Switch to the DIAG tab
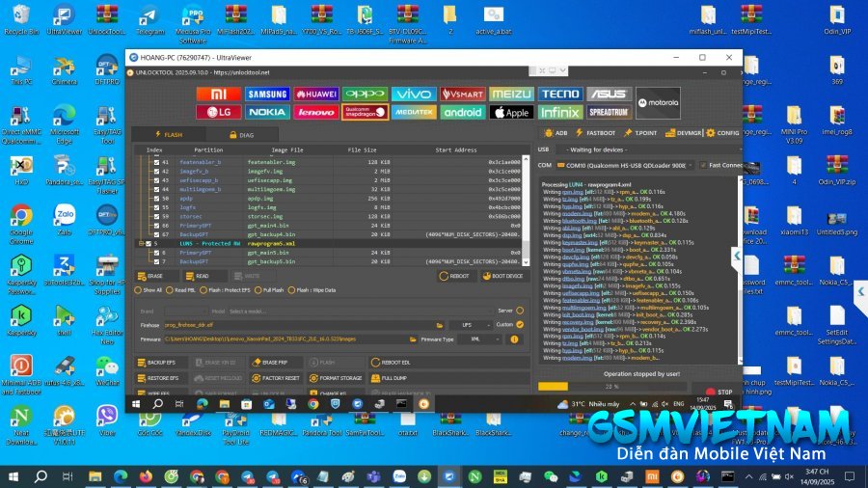 coord(242,134)
